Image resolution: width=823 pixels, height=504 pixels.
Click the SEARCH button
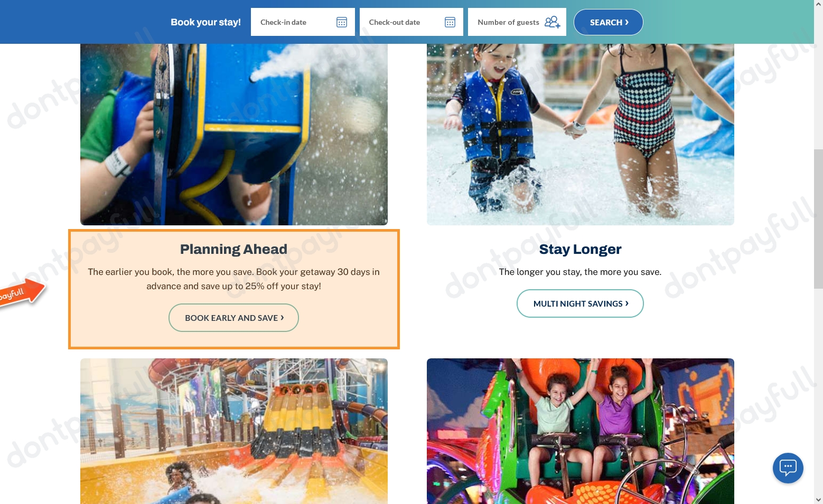tap(609, 22)
